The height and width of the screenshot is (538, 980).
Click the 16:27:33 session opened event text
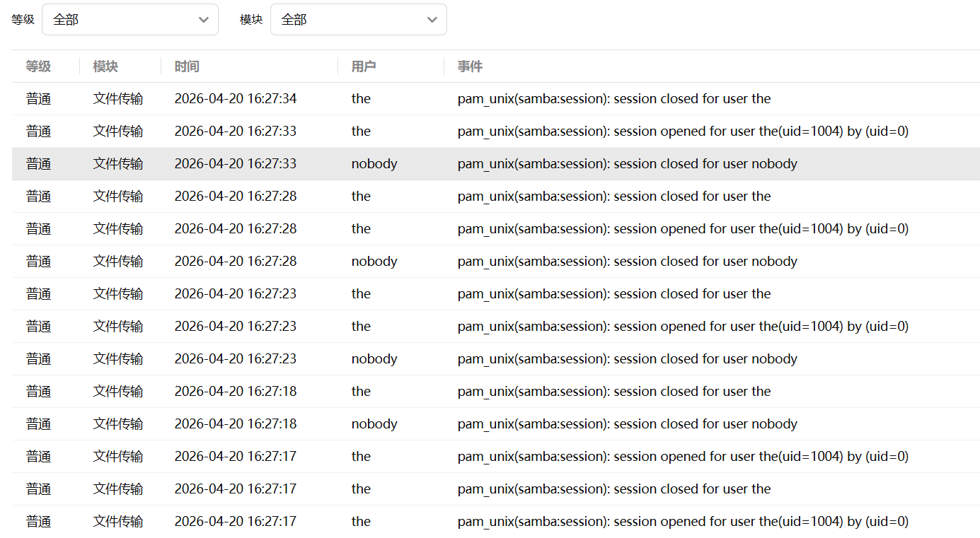(682, 131)
